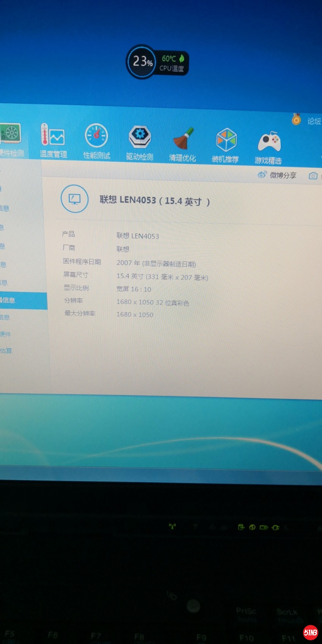Select the 硬件 sidebar item
This screenshot has height=644, width=322.
[5, 334]
